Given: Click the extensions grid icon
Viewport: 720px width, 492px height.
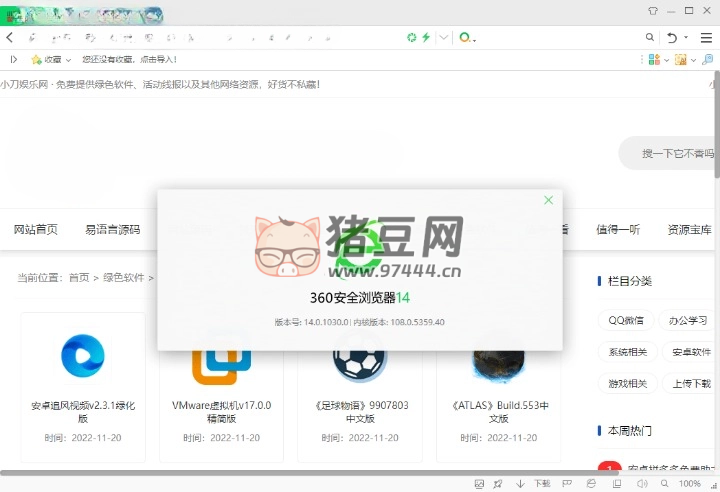Looking at the screenshot, I should point(653,60).
